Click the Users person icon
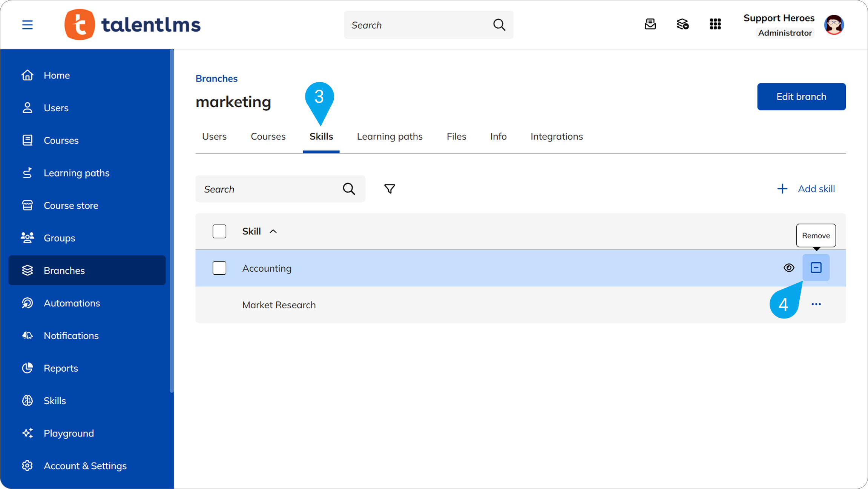 [27, 108]
